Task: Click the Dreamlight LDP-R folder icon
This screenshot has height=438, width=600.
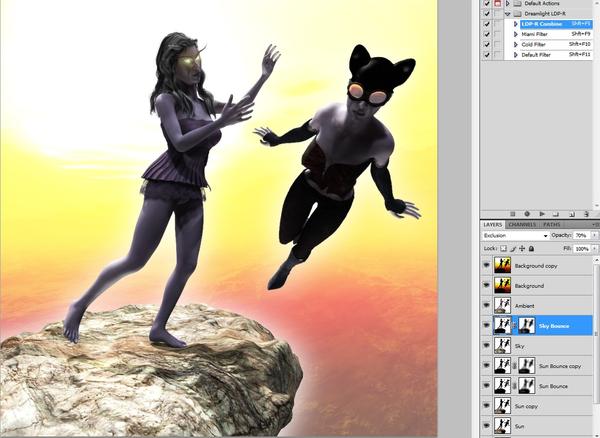Action: coord(517,14)
